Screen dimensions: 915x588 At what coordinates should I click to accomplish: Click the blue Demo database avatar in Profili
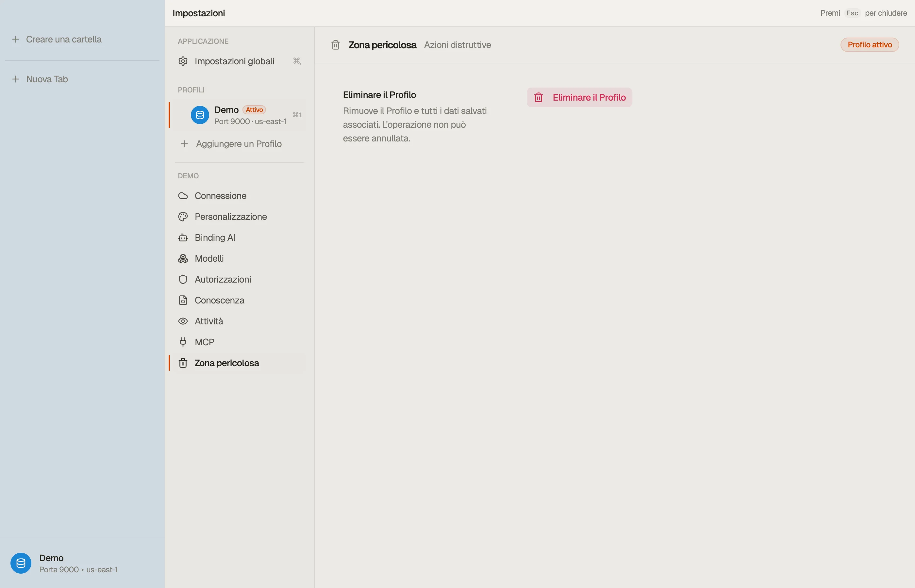pos(200,115)
